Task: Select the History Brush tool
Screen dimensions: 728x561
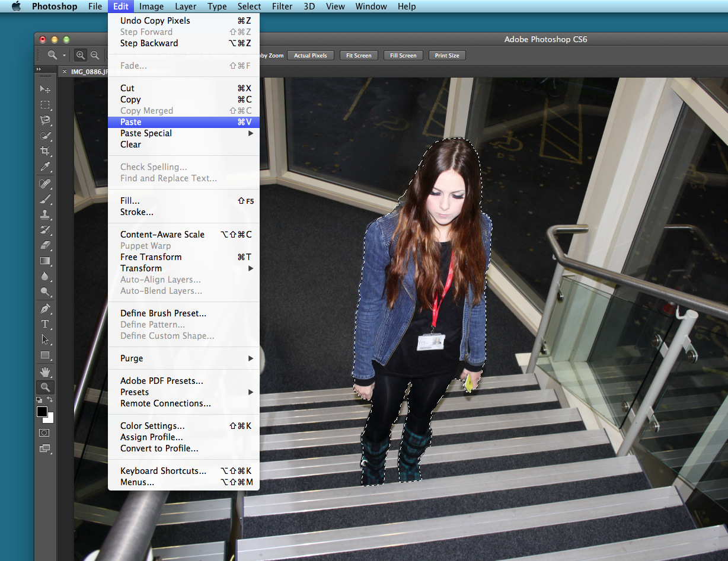Action: tap(45, 230)
